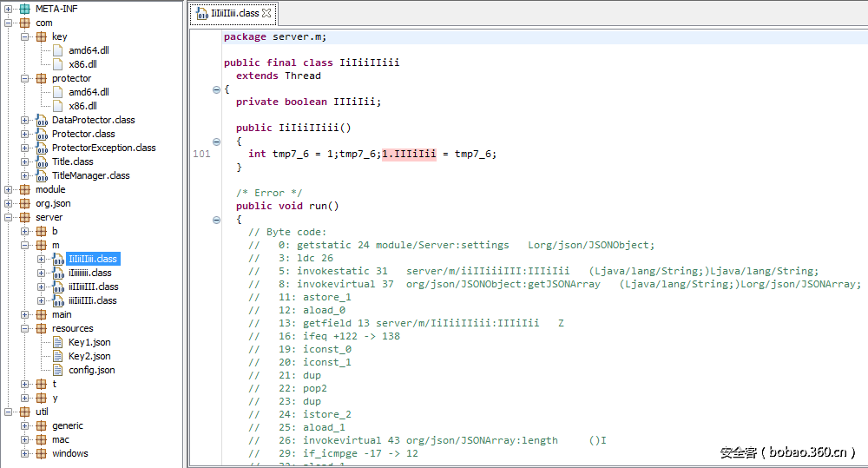This screenshot has height=468, width=868.
Task: Click the config.json file icon
Action: (58, 370)
